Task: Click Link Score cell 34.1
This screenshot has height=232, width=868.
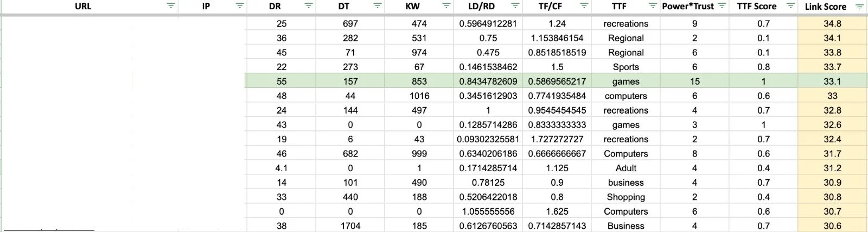Action: (832, 38)
